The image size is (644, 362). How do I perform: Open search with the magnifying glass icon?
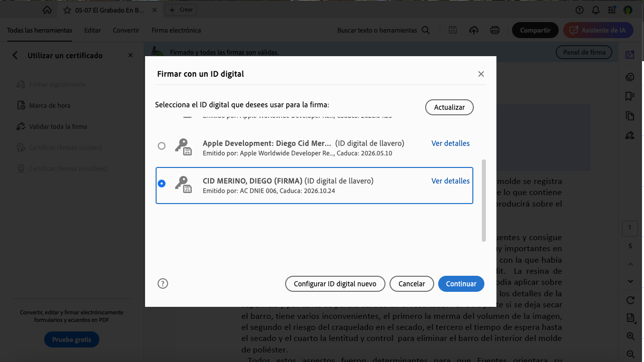426,30
